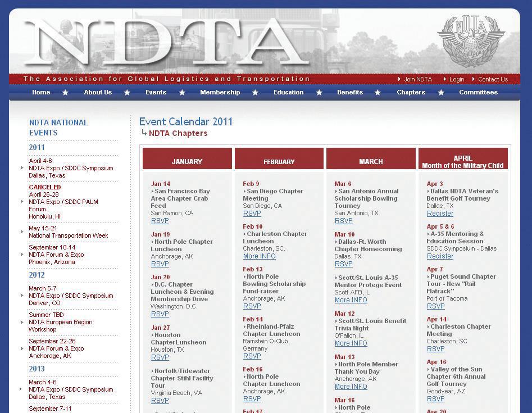Open March 4-6 2013 Dallas symposium link

(x=71, y=389)
